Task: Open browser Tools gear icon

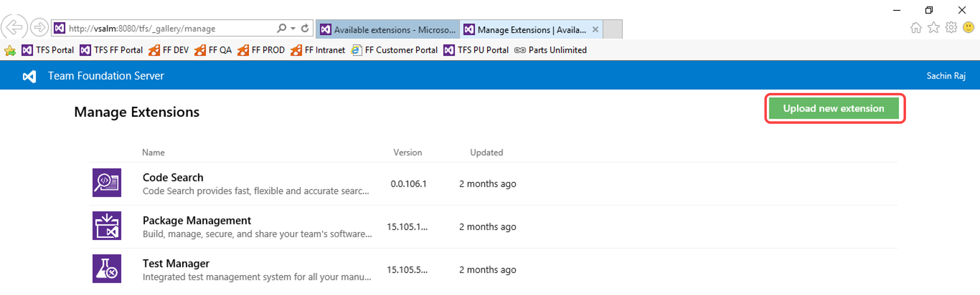Action: pyautogui.click(x=951, y=28)
